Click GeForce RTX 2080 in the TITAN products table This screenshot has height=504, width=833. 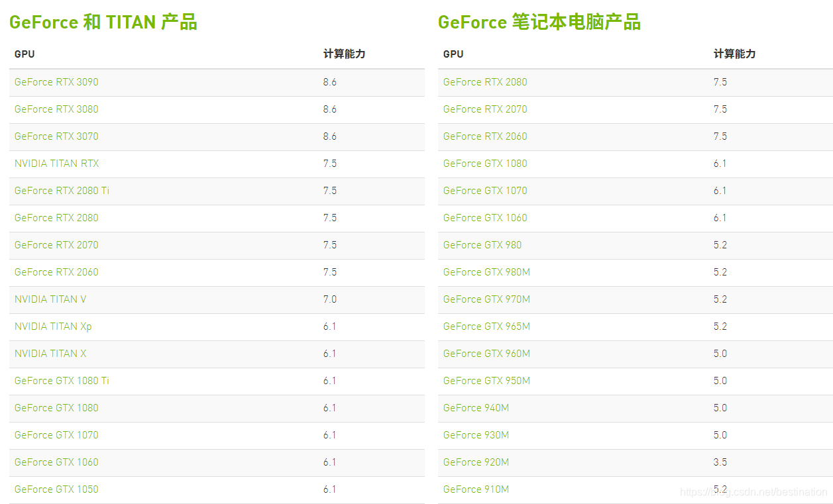(x=56, y=218)
